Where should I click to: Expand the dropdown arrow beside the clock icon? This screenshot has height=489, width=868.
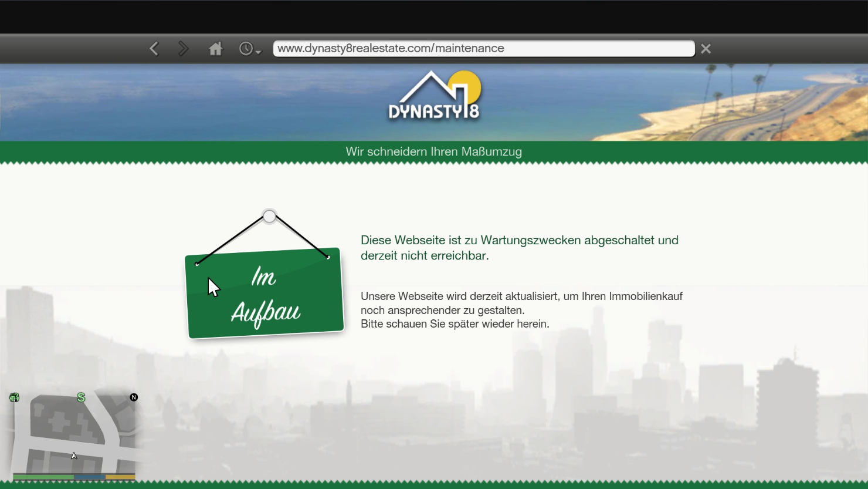point(258,52)
